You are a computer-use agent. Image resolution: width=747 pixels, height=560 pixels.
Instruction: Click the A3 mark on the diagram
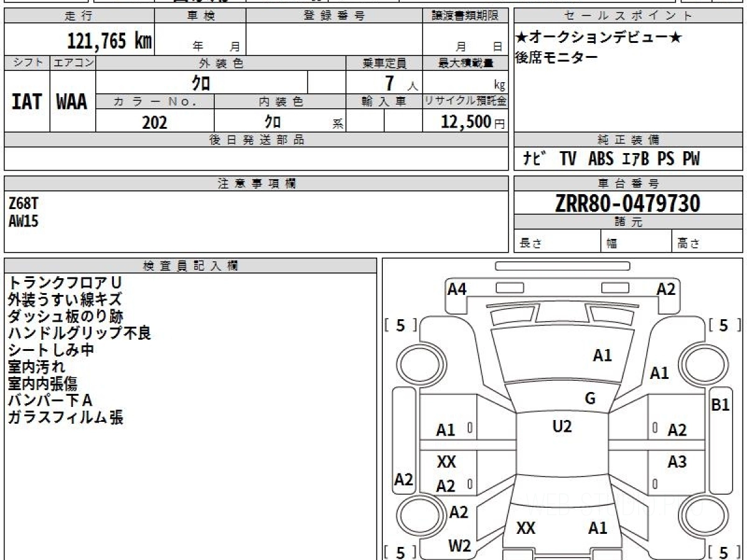click(x=677, y=462)
